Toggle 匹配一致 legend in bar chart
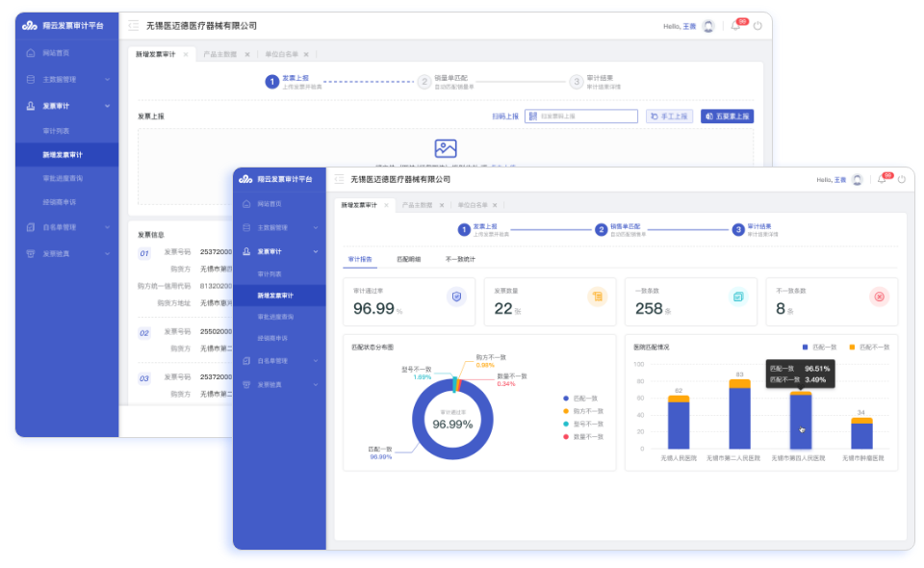Viewport: 924px width, 568px height. click(819, 347)
